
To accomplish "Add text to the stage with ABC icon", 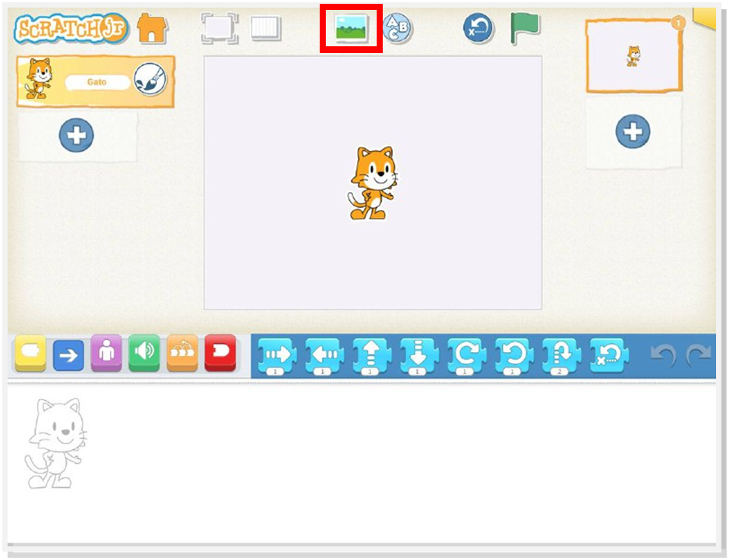I will pos(397,28).
